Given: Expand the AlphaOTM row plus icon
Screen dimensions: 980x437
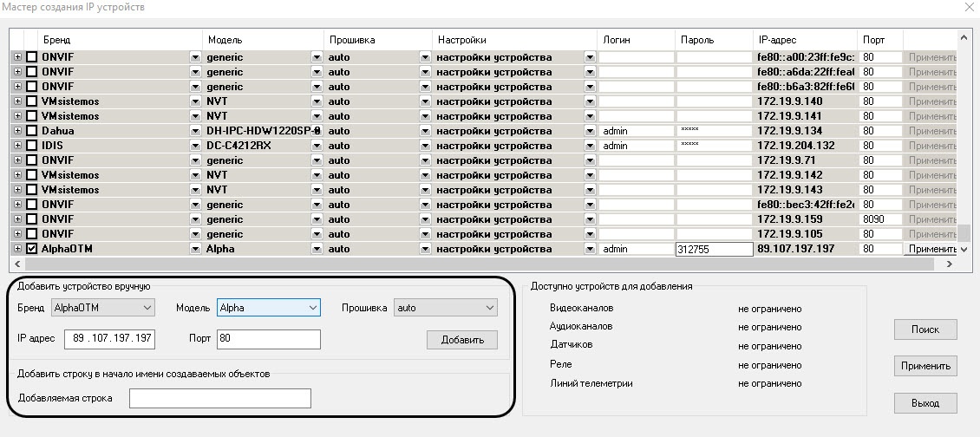Looking at the screenshot, I should (x=17, y=249).
